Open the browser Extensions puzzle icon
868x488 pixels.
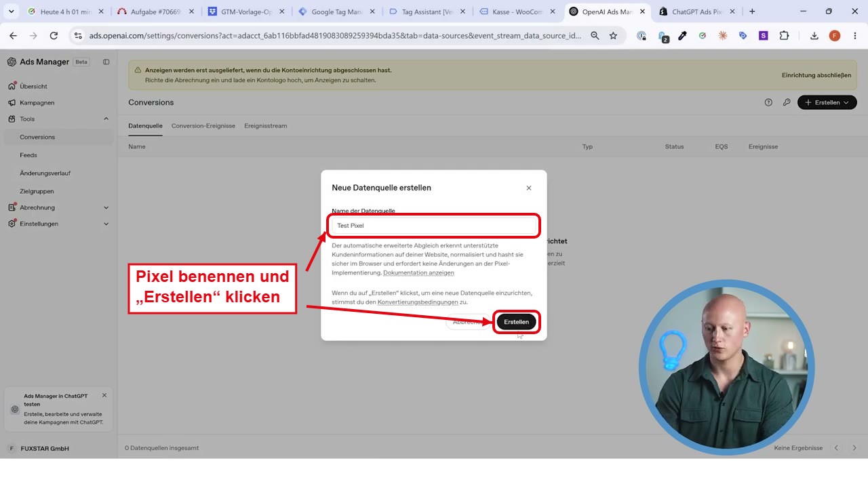[x=785, y=36]
